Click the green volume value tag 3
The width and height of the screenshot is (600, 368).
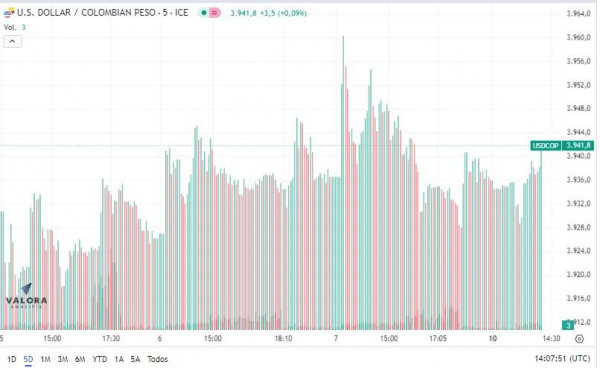point(568,325)
